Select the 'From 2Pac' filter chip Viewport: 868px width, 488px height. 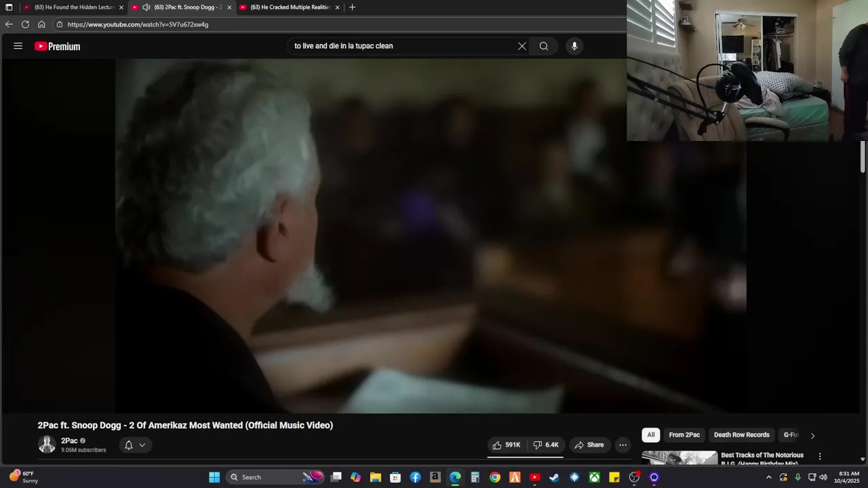pyautogui.click(x=684, y=435)
